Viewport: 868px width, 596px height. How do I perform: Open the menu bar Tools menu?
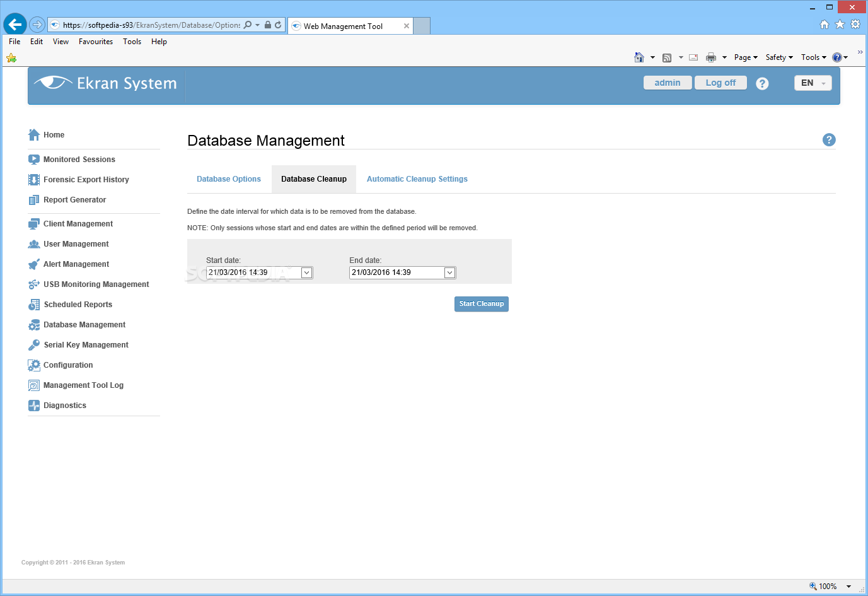pos(132,42)
